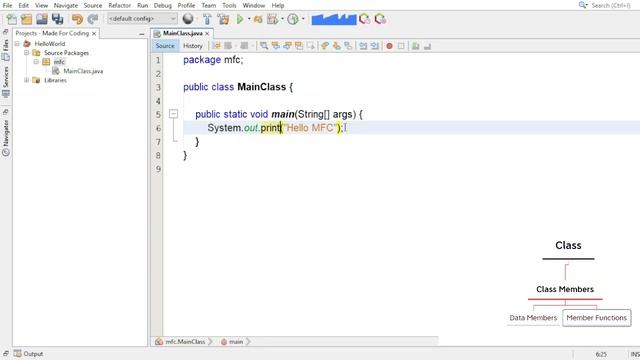The width and height of the screenshot is (640, 360).
Task: Collapse the HelloWorld project node
Action: pos(17,44)
